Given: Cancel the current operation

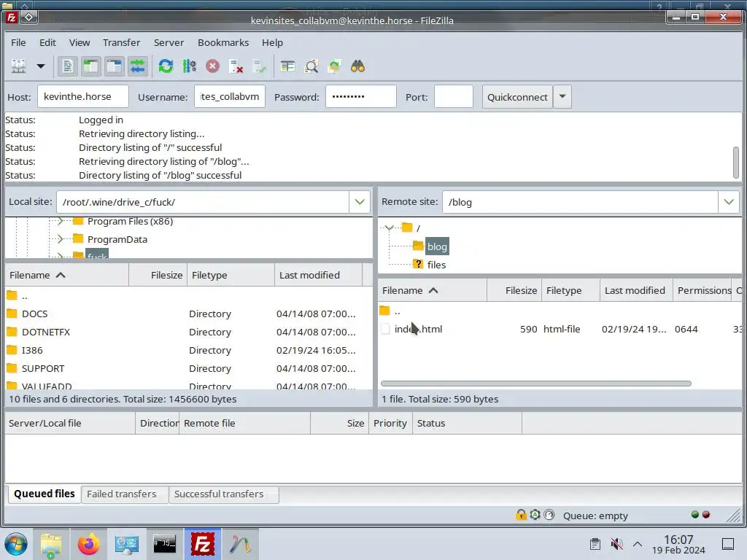Looking at the screenshot, I should click(212, 66).
